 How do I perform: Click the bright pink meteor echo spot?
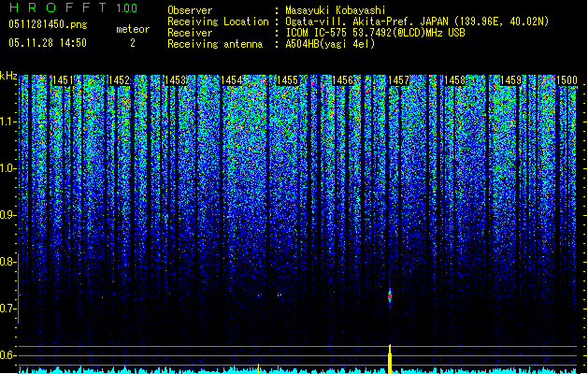click(390, 296)
